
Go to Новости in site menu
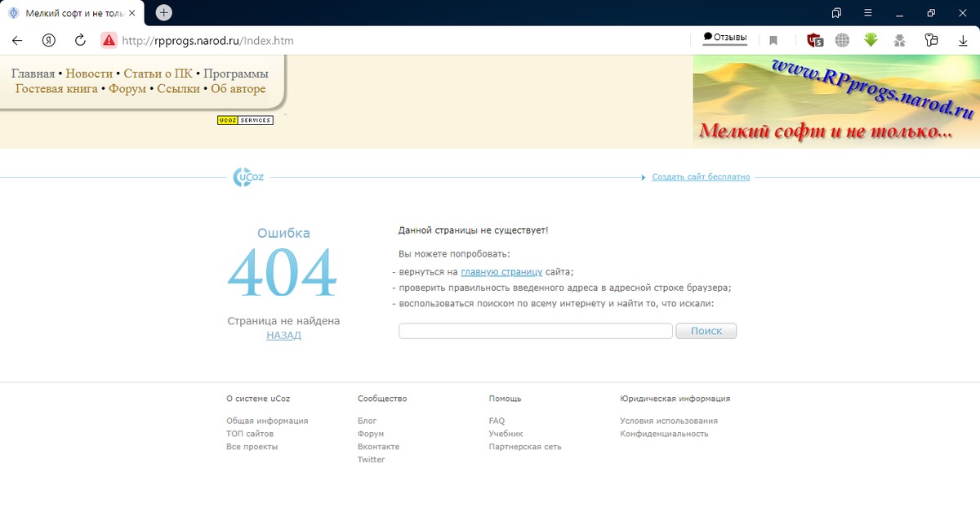[89, 74]
